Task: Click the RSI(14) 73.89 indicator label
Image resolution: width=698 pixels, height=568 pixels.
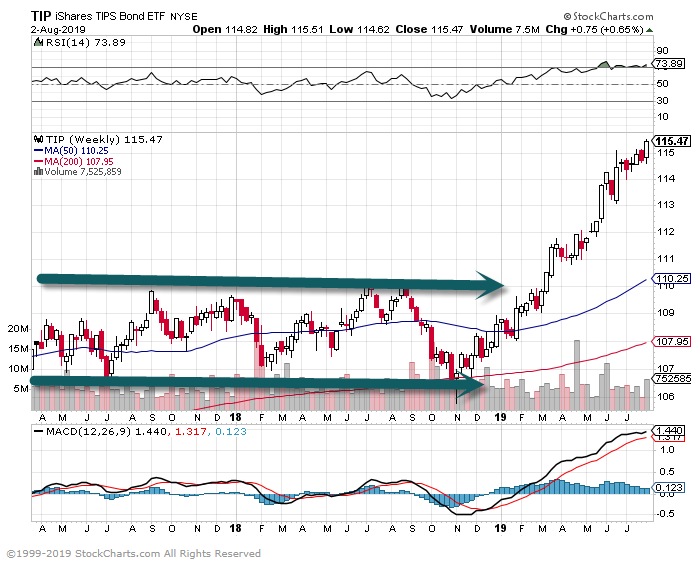Action: (86, 43)
